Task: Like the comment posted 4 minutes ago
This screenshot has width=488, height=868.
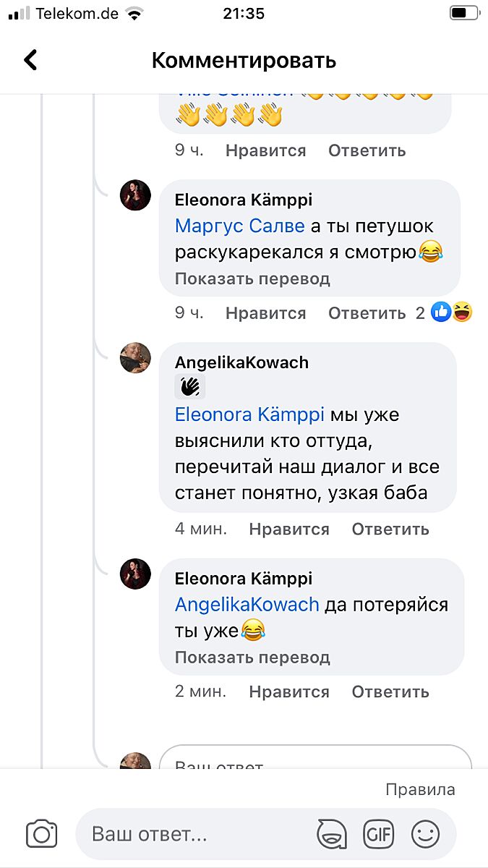Action: [289, 529]
